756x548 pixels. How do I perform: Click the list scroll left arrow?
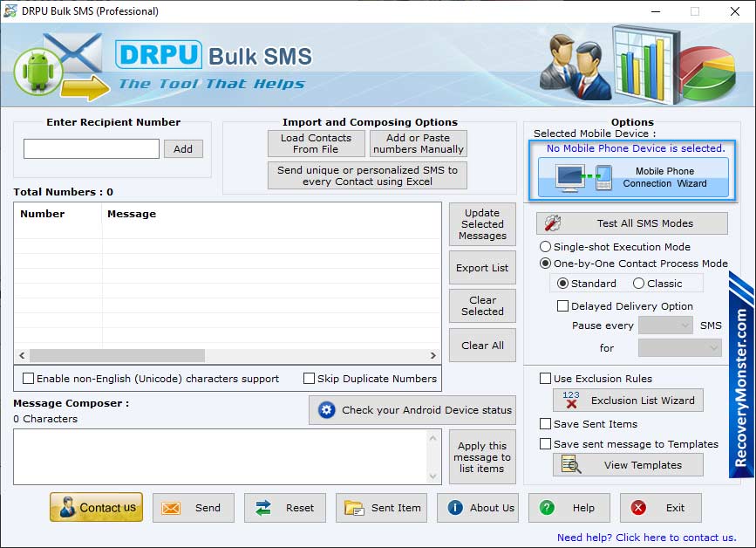22,355
